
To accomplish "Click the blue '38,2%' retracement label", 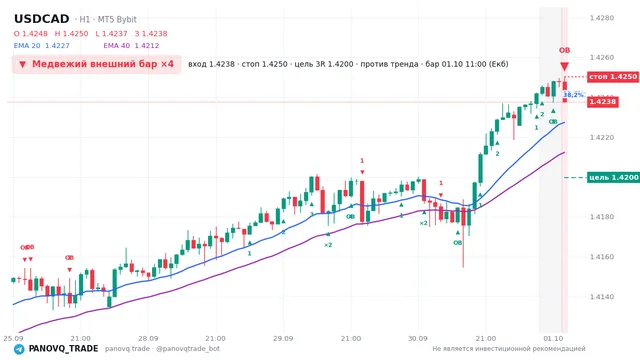I will pyautogui.click(x=573, y=95).
